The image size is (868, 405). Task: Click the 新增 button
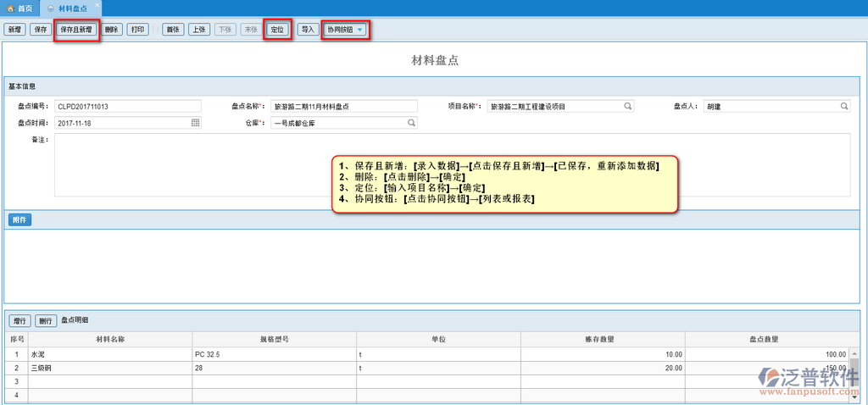coord(14,30)
